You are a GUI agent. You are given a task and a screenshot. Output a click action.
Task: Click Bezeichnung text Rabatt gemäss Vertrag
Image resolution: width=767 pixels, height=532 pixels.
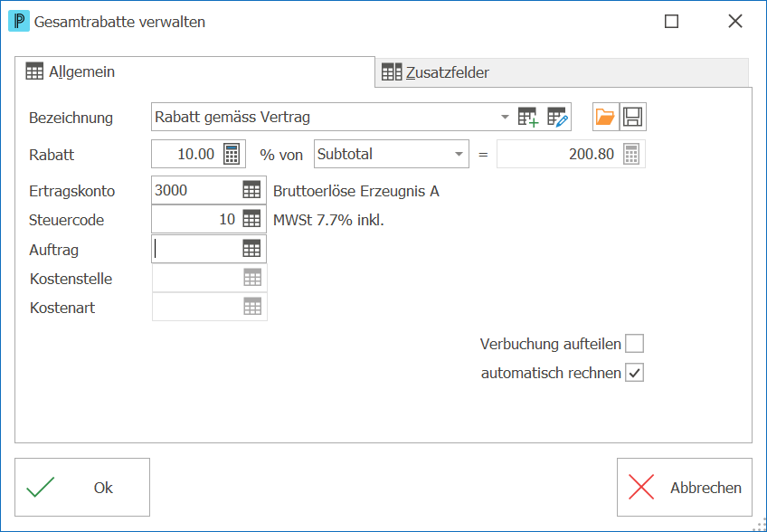(x=232, y=117)
